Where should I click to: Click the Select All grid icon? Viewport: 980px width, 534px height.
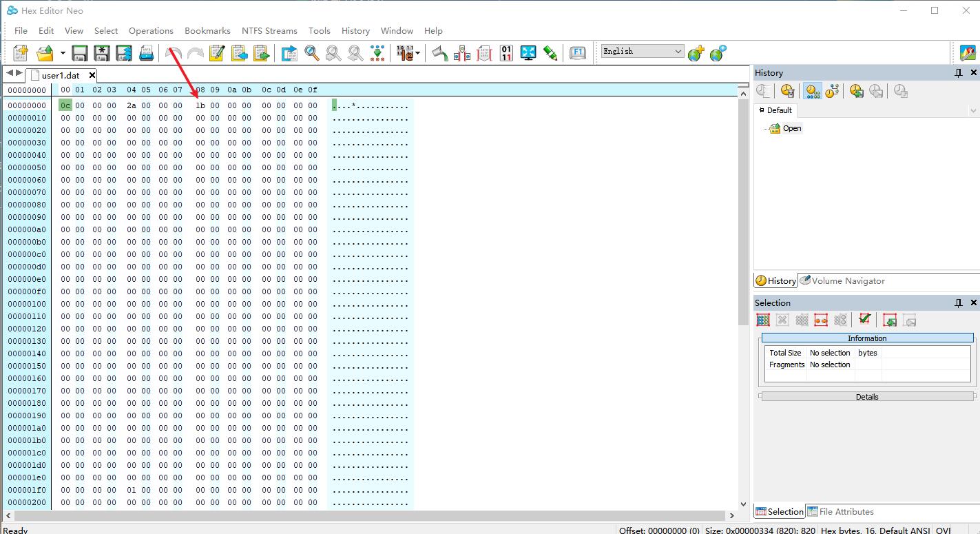pos(763,320)
